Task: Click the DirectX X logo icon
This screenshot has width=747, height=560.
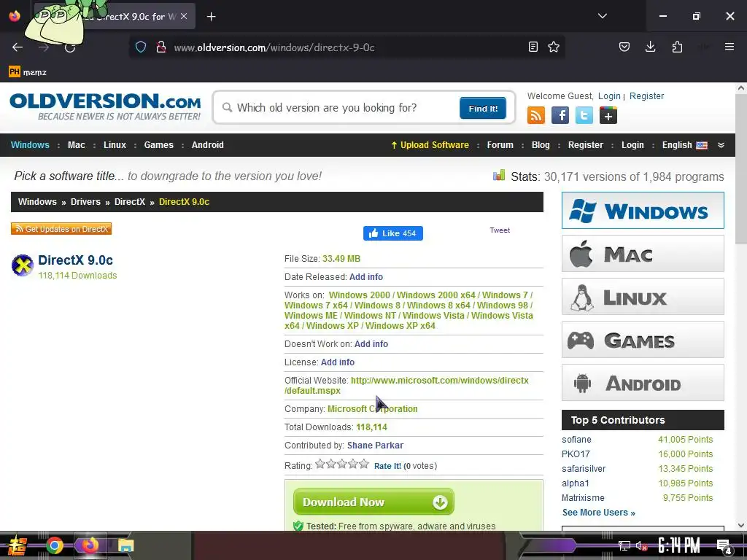Action: 23,265
